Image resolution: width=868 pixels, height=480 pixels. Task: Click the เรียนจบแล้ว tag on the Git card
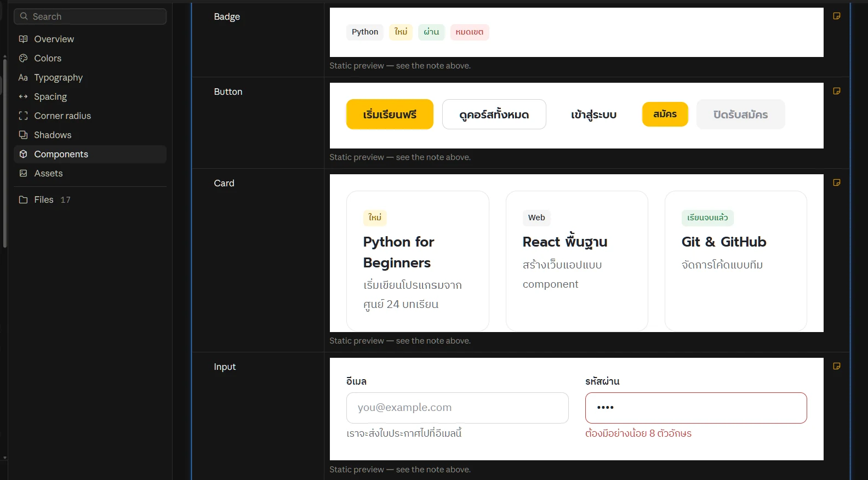tap(707, 218)
